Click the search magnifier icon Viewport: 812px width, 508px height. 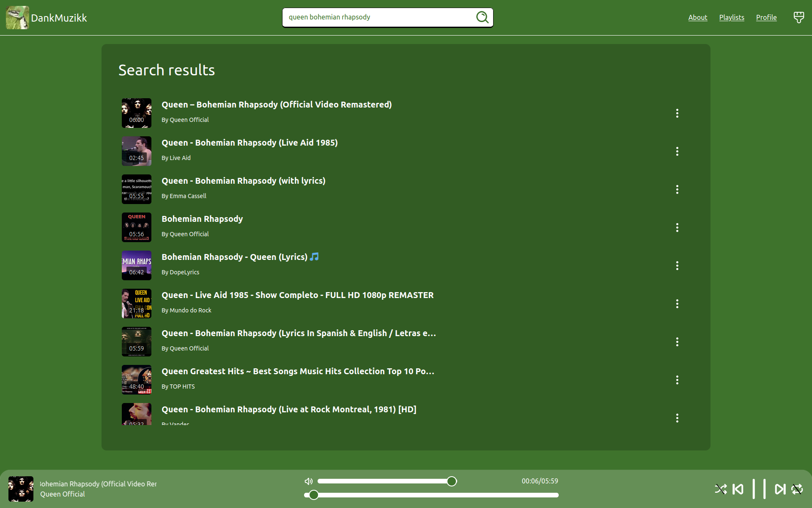[482, 17]
